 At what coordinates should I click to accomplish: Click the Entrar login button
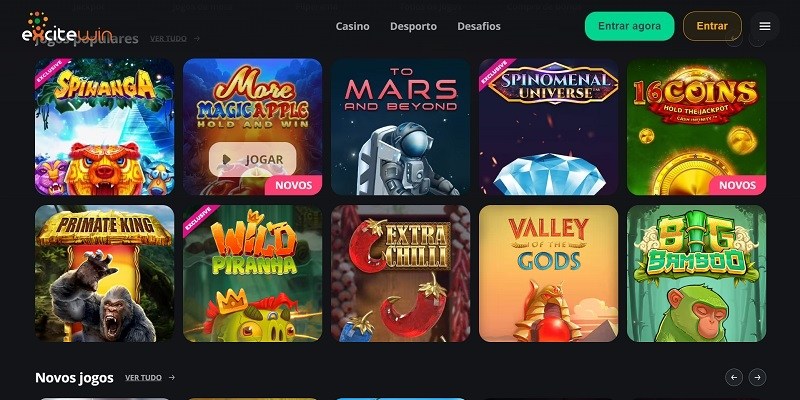tap(712, 26)
